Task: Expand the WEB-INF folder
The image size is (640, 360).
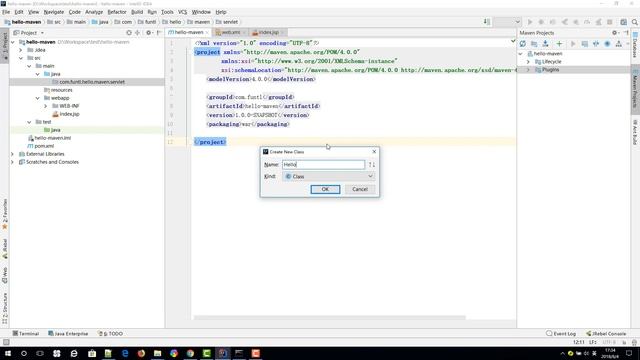Action: coord(45,106)
